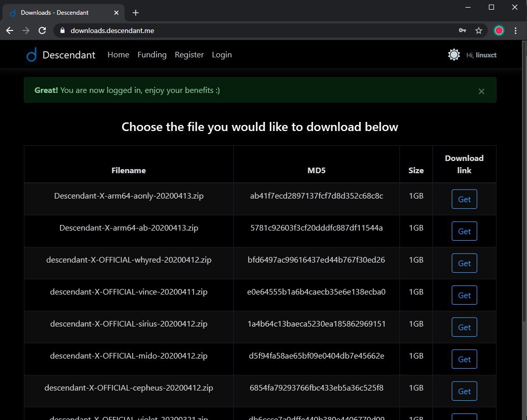Screen dimensions: 527x420
Task: Click the page's vertical scrollbar
Action: click(x=524, y=181)
